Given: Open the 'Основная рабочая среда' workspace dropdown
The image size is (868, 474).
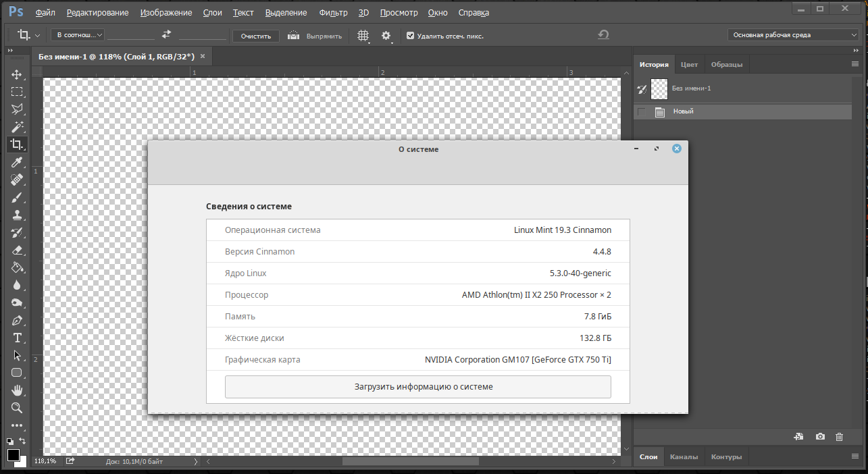Looking at the screenshot, I should click(792, 35).
